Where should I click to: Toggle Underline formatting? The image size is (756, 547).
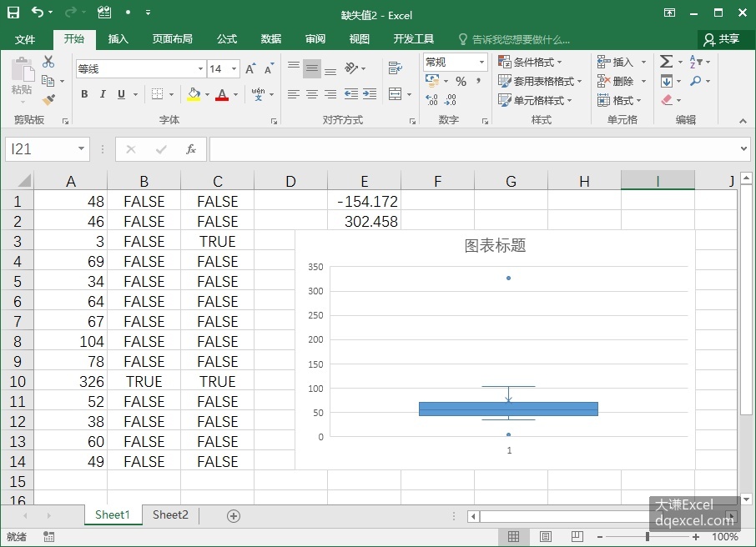pos(122,94)
